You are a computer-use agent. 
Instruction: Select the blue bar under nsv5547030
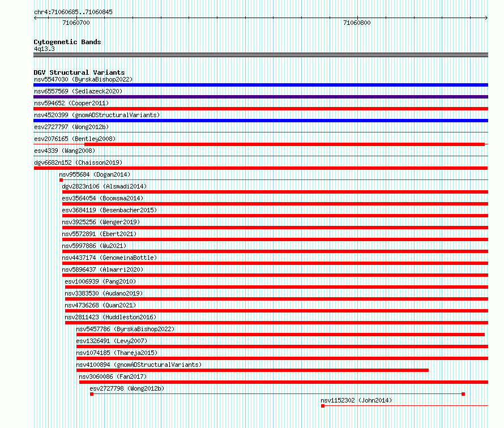pyautogui.click(x=260, y=85)
